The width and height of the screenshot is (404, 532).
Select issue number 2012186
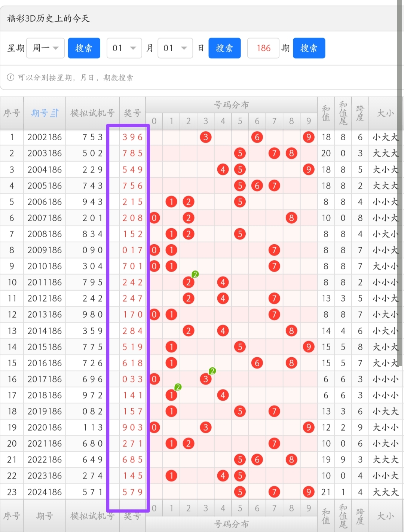[x=45, y=299]
